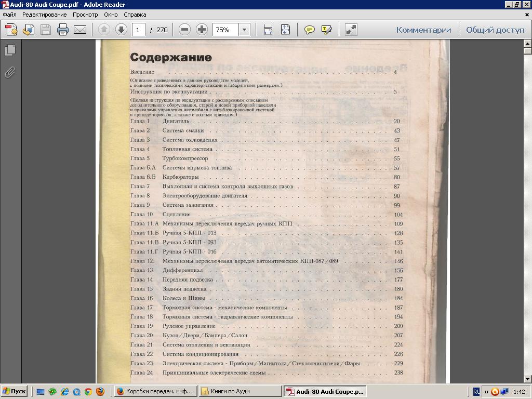This screenshot has width=532, height=399.
Task: Click the Print file icon
Action: pos(63,30)
